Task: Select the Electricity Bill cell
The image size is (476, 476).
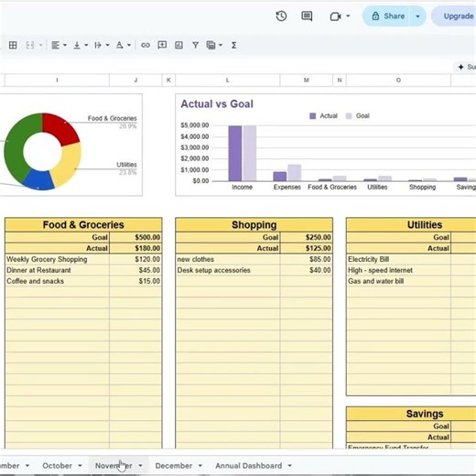Action: [398, 259]
